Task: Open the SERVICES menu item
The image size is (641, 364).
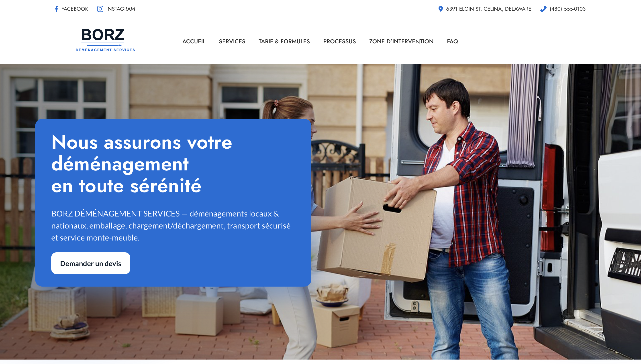Action: (232, 42)
